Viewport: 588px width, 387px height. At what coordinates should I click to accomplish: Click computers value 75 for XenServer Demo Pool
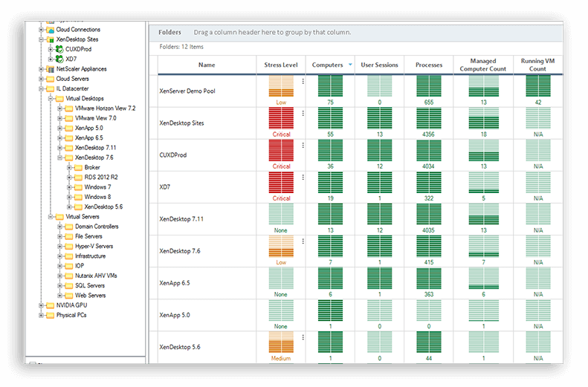click(330, 103)
